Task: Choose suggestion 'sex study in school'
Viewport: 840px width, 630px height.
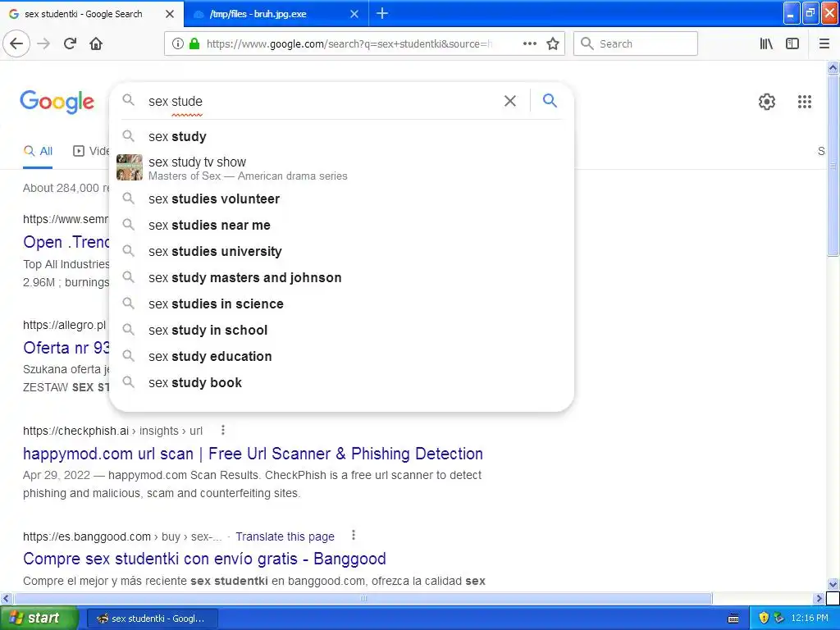Action: (x=341, y=330)
